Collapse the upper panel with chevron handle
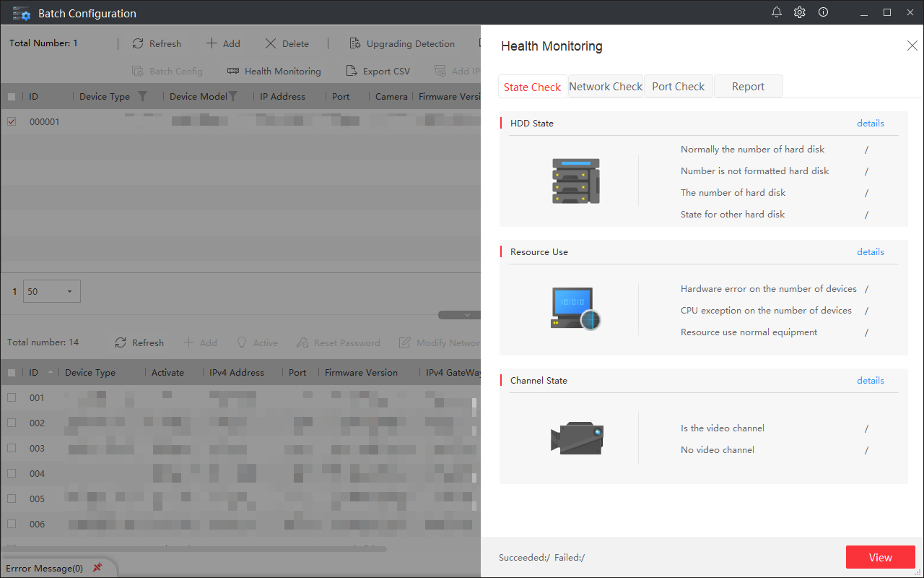 click(467, 315)
